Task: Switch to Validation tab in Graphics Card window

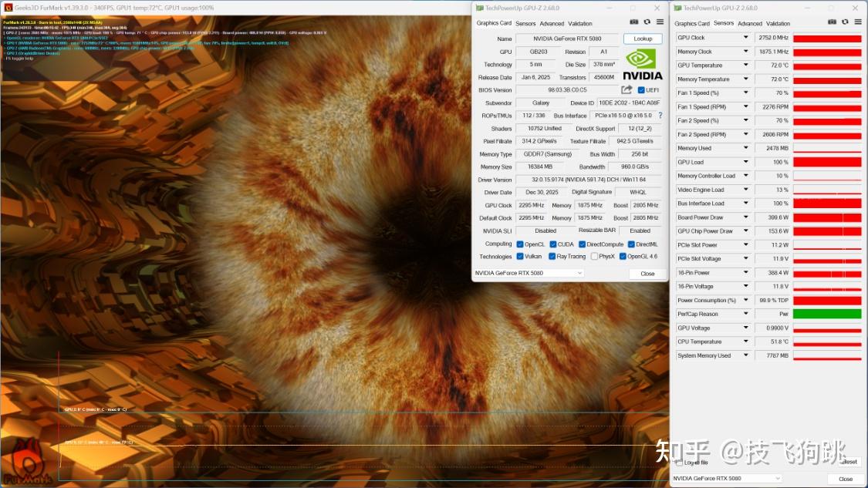Action: [580, 24]
